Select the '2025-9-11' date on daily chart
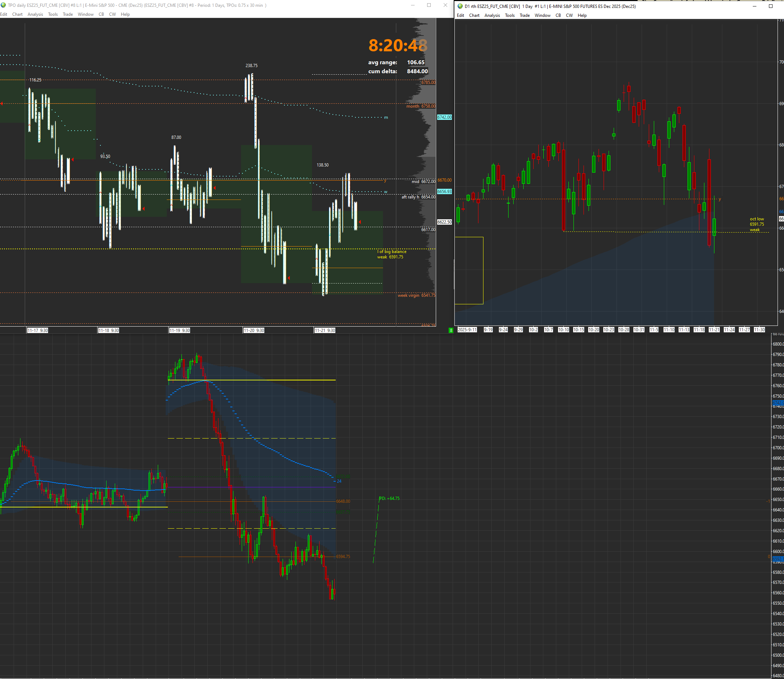 tap(468, 330)
